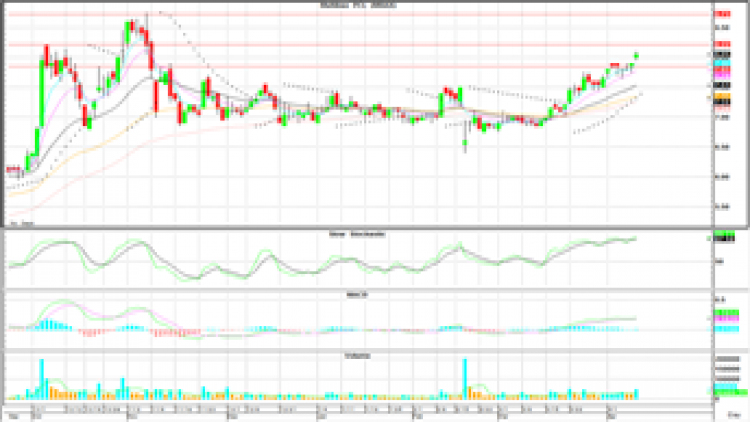Select the lowest green candle with long wick

pos(465,142)
